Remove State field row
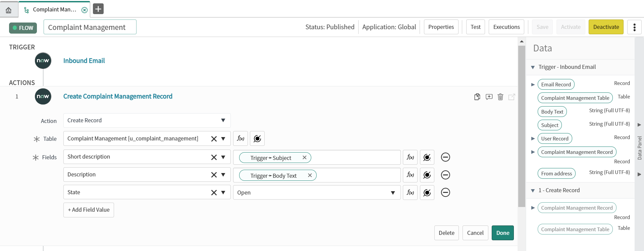The image size is (644, 251). (445, 193)
